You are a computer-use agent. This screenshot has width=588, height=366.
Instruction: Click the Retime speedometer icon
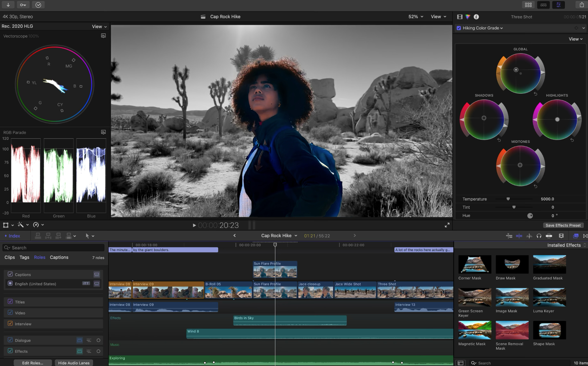coord(36,225)
